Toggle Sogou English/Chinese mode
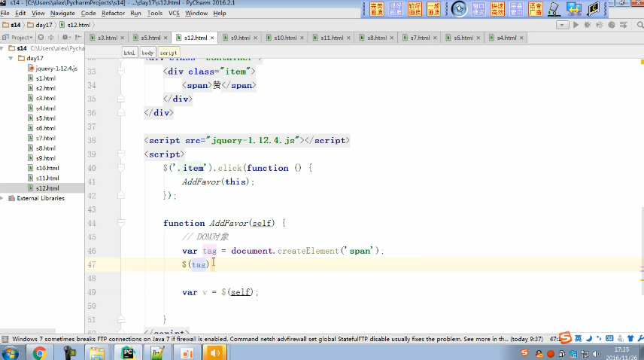This screenshot has width=644, height=360. [x=579, y=338]
